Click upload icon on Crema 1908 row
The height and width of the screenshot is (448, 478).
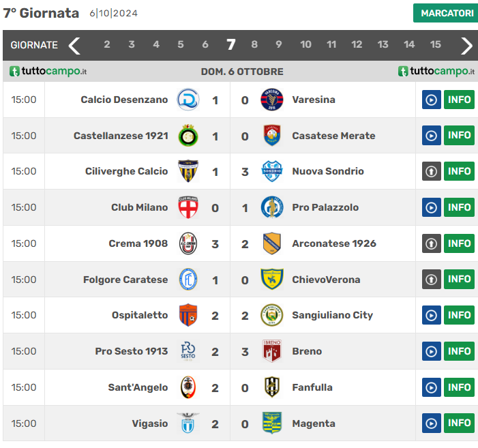[x=431, y=243]
